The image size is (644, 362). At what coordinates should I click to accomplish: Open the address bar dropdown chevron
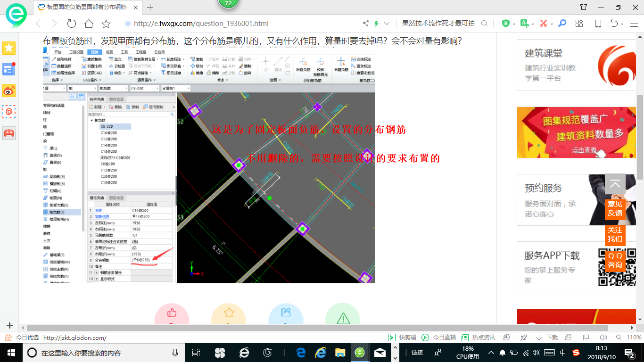coord(387,24)
